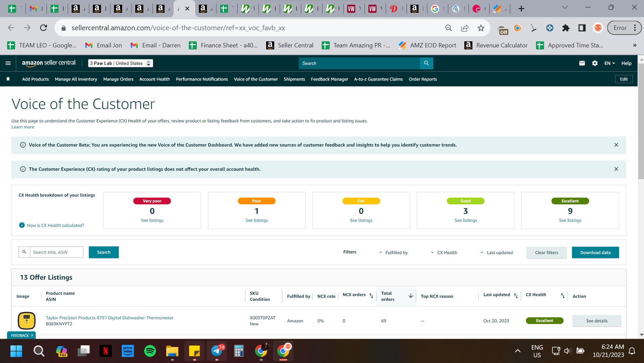Screen dimensions: 644x363
Task: See listings under the Excellent category
Action: [x=570, y=220]
